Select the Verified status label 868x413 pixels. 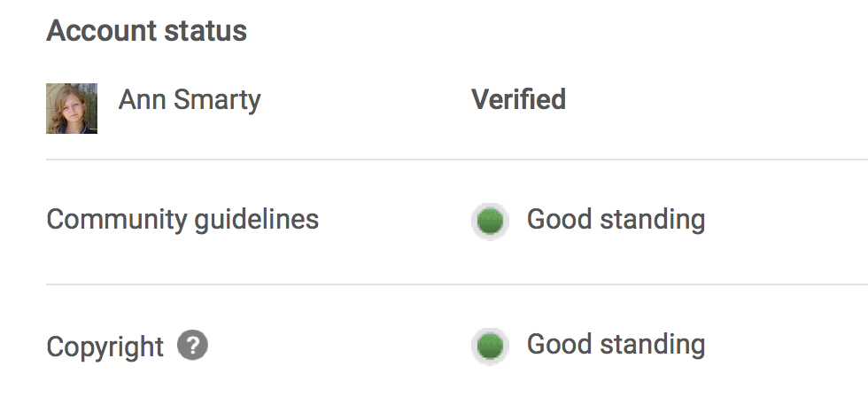pos(518,99)
